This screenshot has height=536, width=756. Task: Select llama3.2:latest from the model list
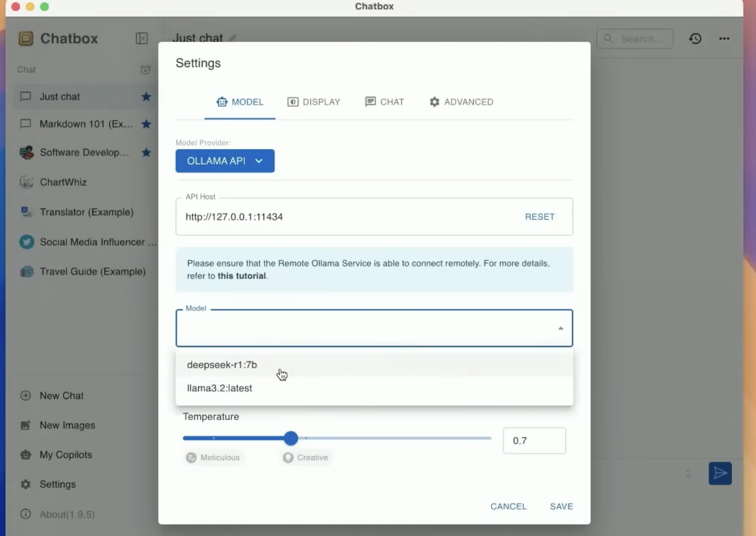(374, 388)
